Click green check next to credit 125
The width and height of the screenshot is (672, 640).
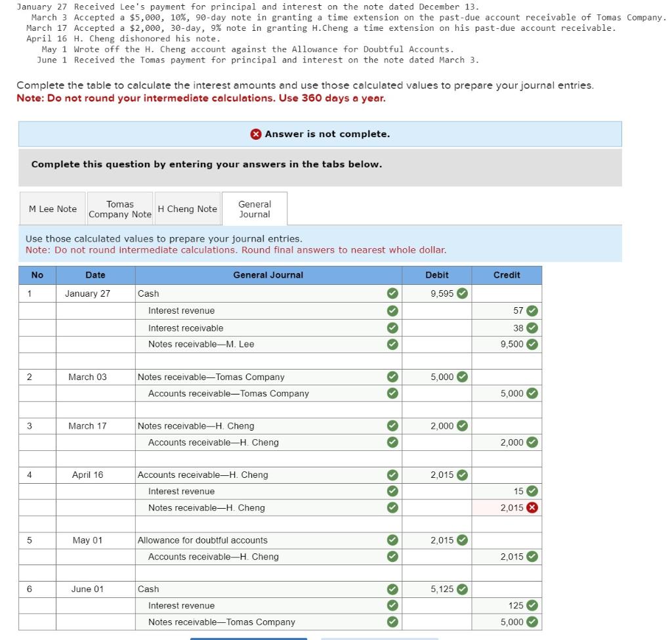532,606
